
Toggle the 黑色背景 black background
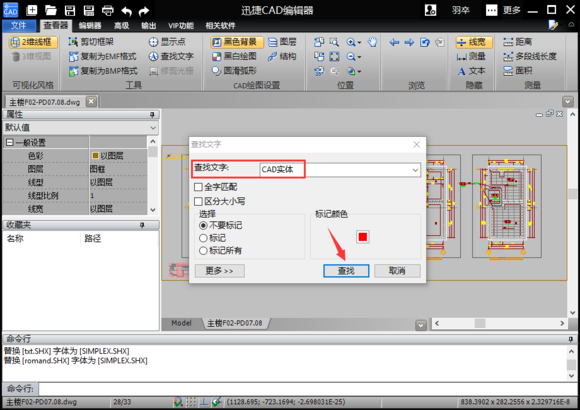click(x=237, y=42)
